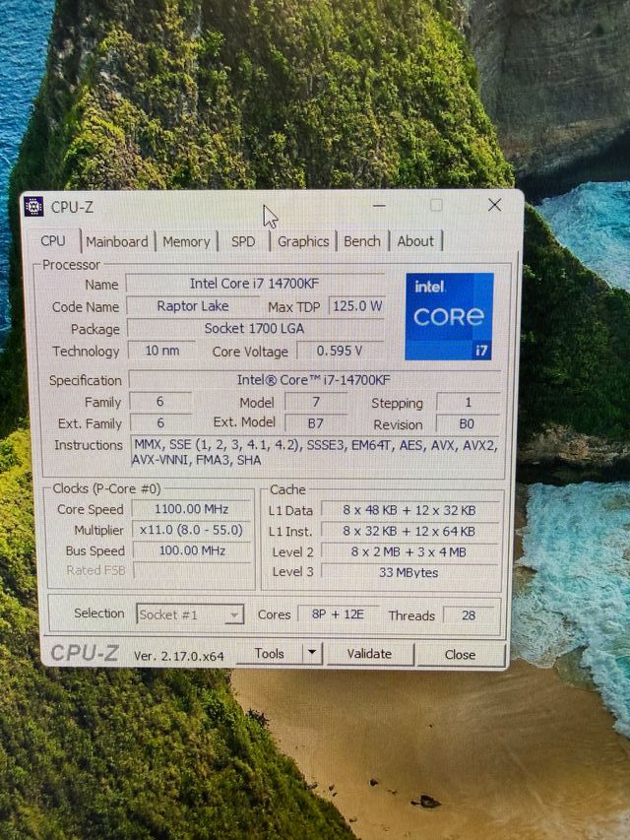
Task: Click the Clocks (P-Core #0) group label
Action: (106, 488)
